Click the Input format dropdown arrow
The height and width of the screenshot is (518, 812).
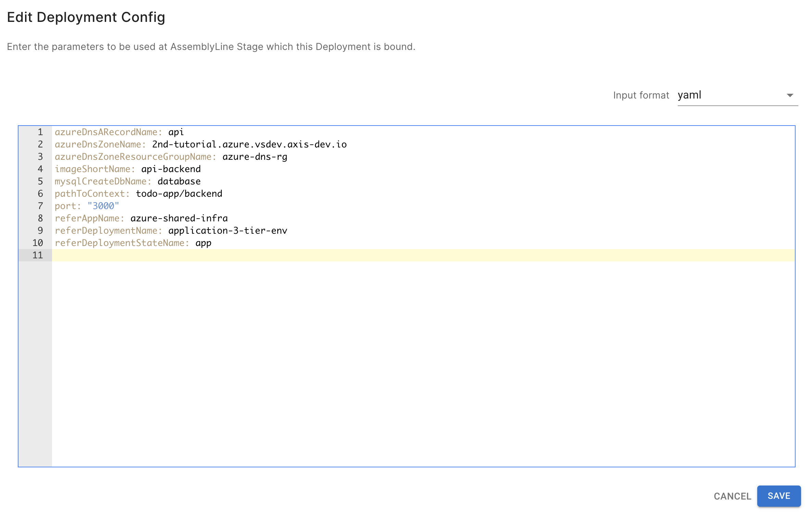click(x=790, y=95)
